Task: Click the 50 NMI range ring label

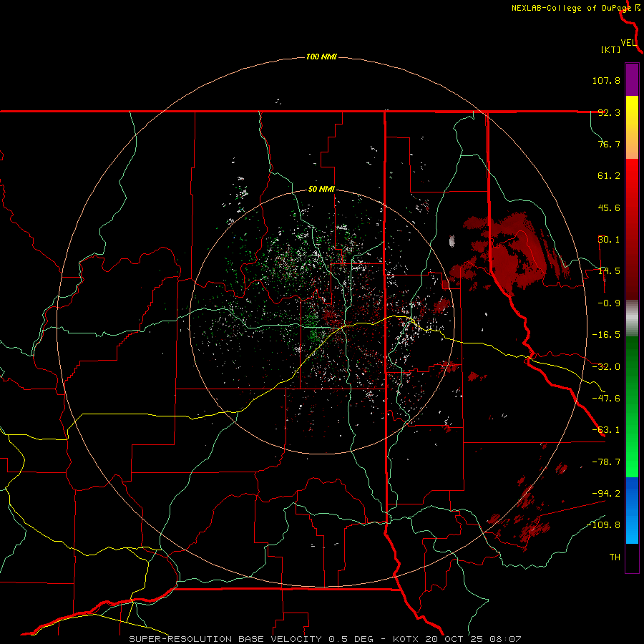Action: (x=321, y=190)
